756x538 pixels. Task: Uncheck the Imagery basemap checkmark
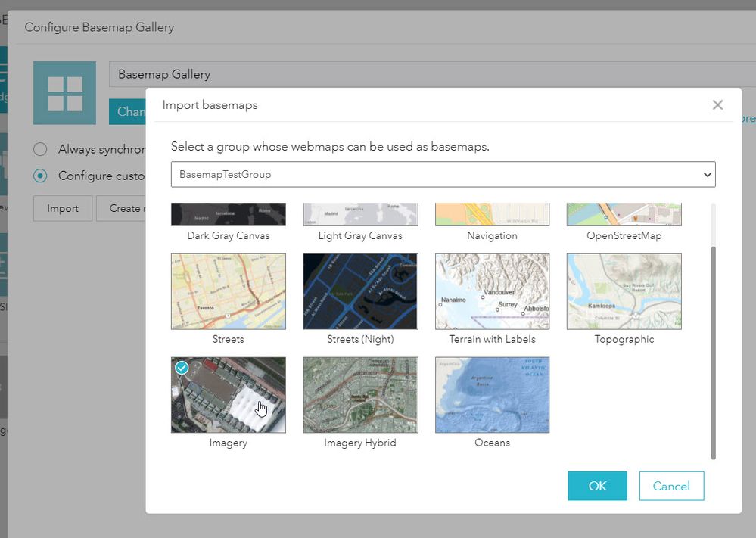[182, 368]
